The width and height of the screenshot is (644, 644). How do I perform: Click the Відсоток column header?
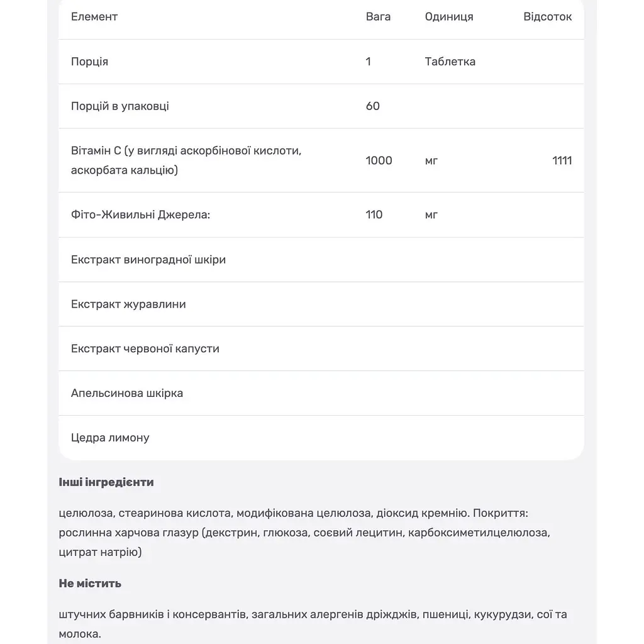pyautogui.click(x=548, y=17)
